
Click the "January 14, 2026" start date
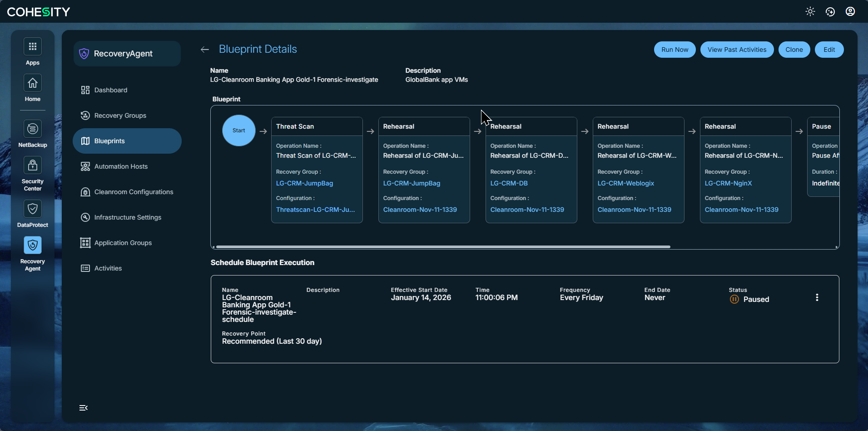pyautogui.click(x=421, y=298)
